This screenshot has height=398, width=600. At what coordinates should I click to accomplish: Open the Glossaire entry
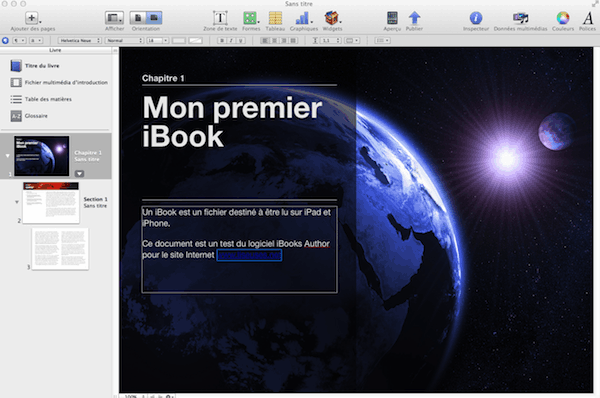36,116
